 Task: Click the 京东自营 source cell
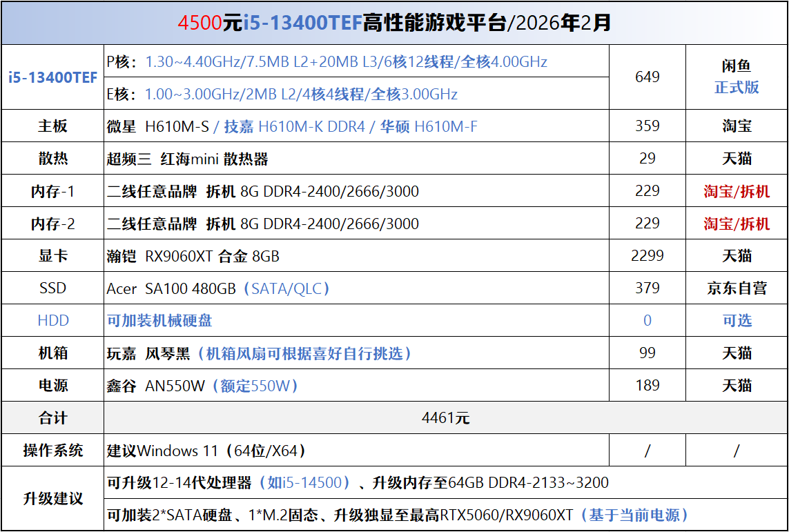click(737, 288)
